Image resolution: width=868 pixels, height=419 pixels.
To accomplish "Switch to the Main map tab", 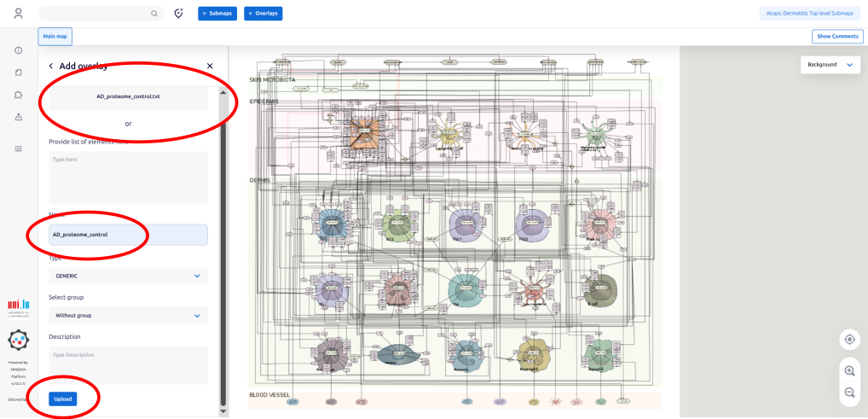I will click(x=55, y=36).
